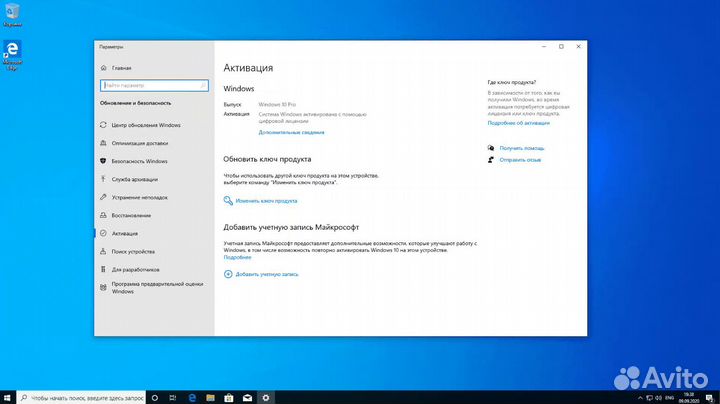Click the recovery icon by Восстановление
The width and height of the screenshot is (720, 404).
pos(103,215)
